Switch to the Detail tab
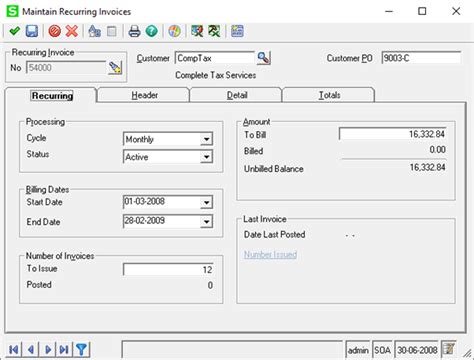The height and width of the screenshot is (360, 474). tap(237, 95)
